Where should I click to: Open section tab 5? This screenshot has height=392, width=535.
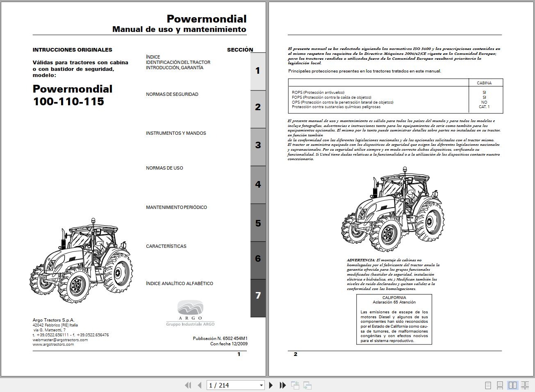pos(258,222)
